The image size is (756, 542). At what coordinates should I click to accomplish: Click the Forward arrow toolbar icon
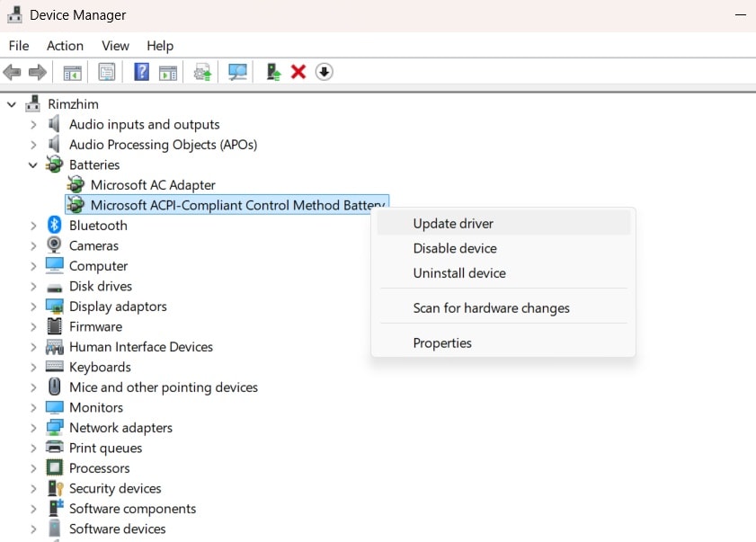point(37,72)
